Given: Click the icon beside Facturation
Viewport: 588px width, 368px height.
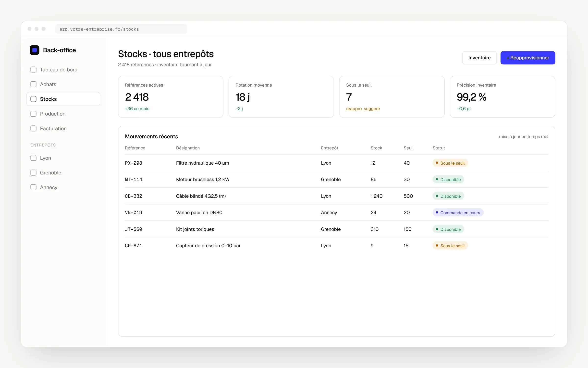Looking at the screenshot, I should point(34,129).
